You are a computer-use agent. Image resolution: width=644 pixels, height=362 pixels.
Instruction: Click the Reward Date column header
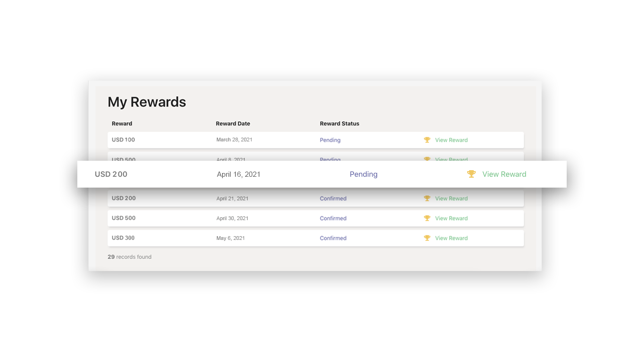point(233,123)
